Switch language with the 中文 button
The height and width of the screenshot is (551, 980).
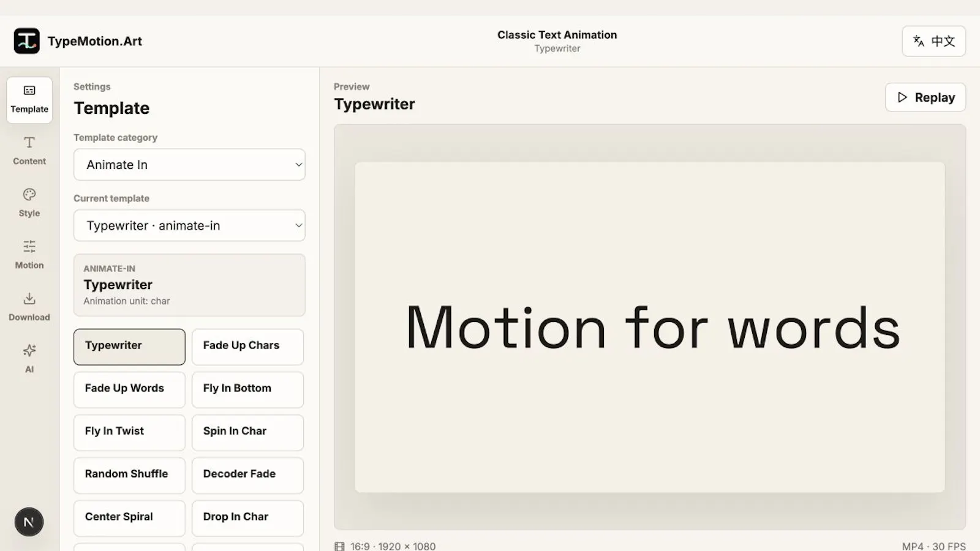pos(933,41)
